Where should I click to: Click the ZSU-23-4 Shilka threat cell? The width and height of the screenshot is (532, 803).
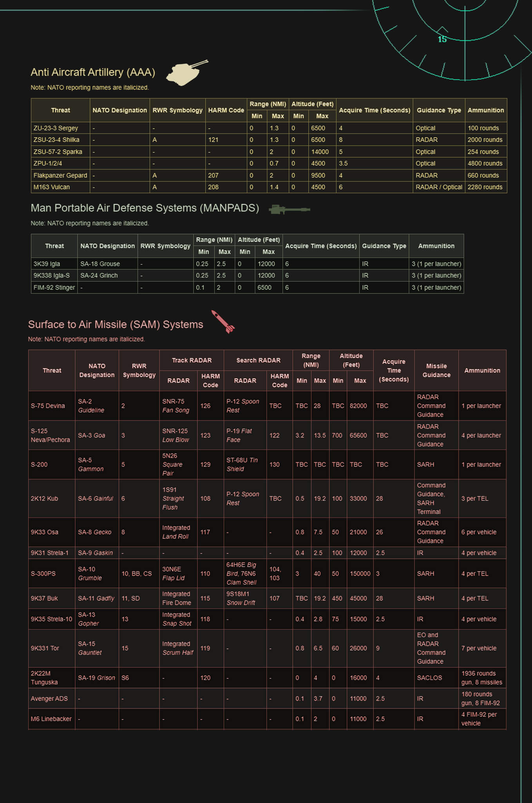pos(56,140)
